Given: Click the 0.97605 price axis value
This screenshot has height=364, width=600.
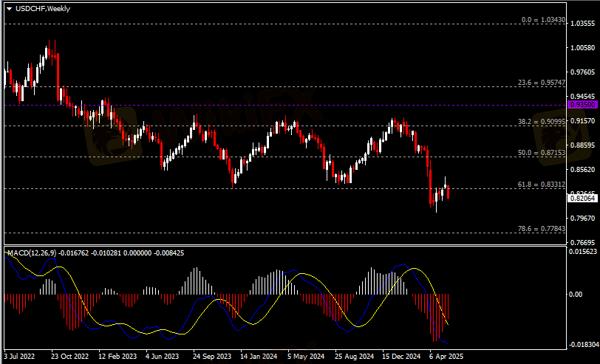Looking at the screenshot, I should click(x=582, y=72).
